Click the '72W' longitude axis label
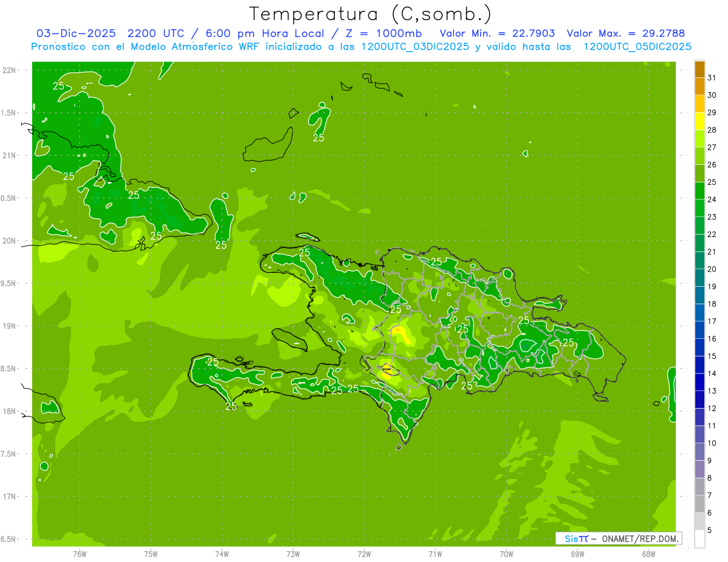The image size is (728, 562). (x=364, y=554)
